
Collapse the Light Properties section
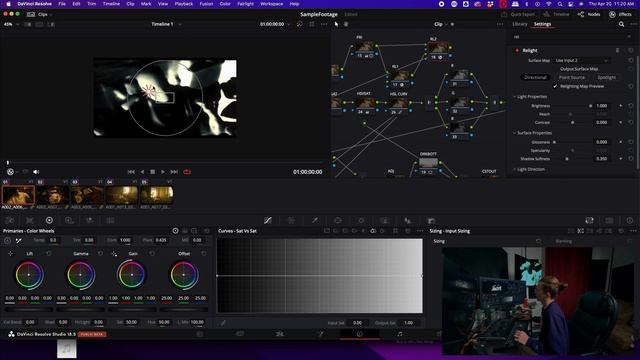pos(514,97)
